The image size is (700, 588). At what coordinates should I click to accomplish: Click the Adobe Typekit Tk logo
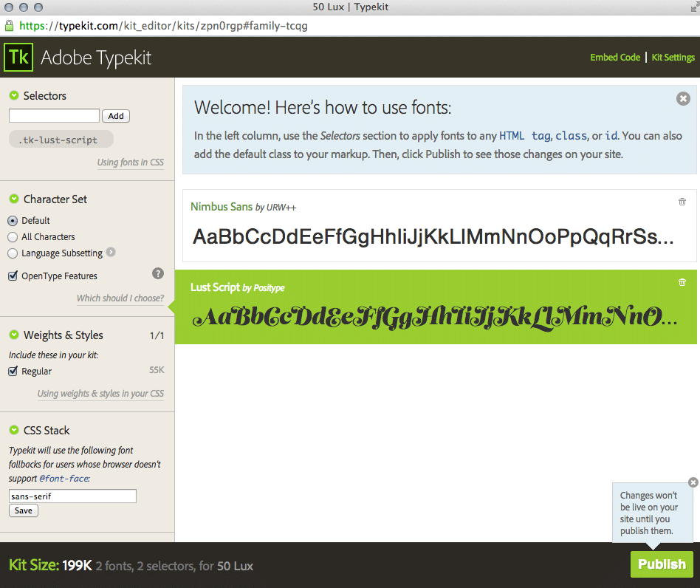[18, 57]
